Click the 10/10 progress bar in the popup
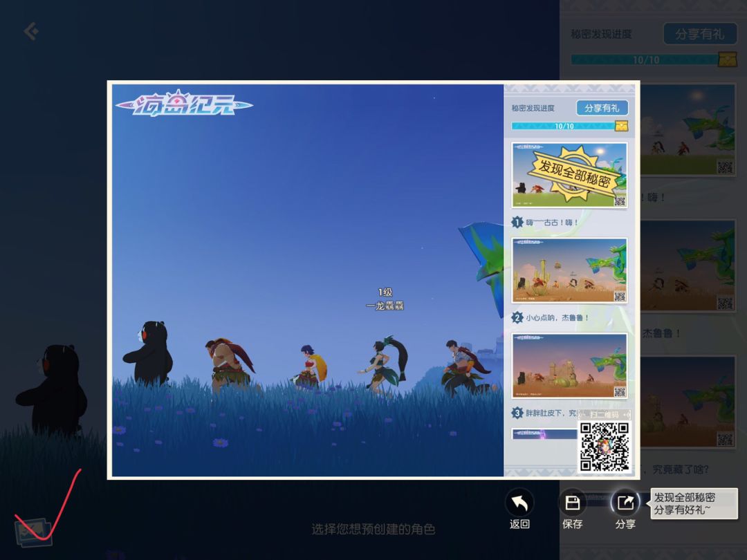The image size is (747, 560). [x=564, y=127]
